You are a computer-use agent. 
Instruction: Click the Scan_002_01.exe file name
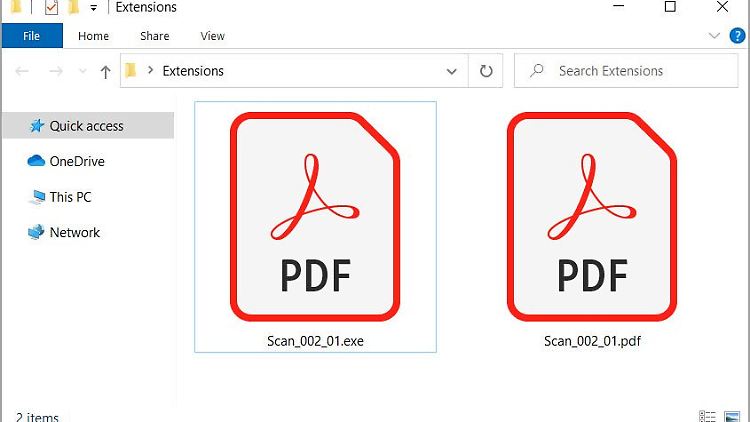pos(315,341)
